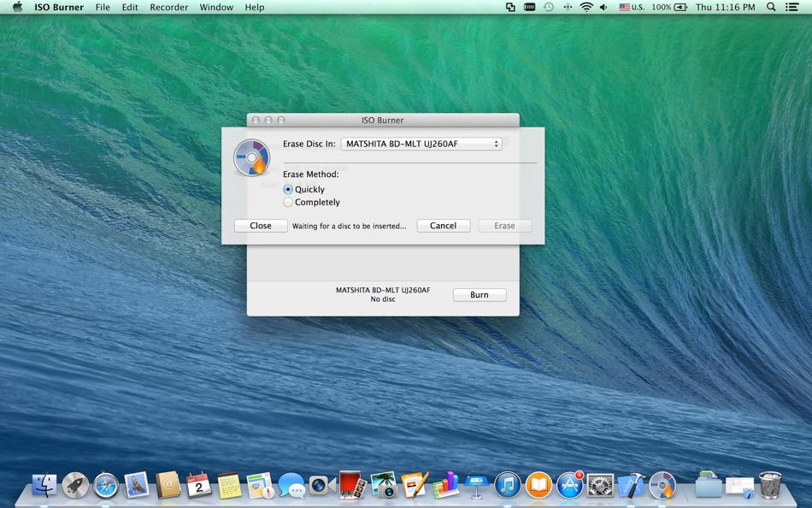The width and height of the screenshot is (812, 508).
Task: Click the ISO Burner icon in Dock
Action: point(662,485)
